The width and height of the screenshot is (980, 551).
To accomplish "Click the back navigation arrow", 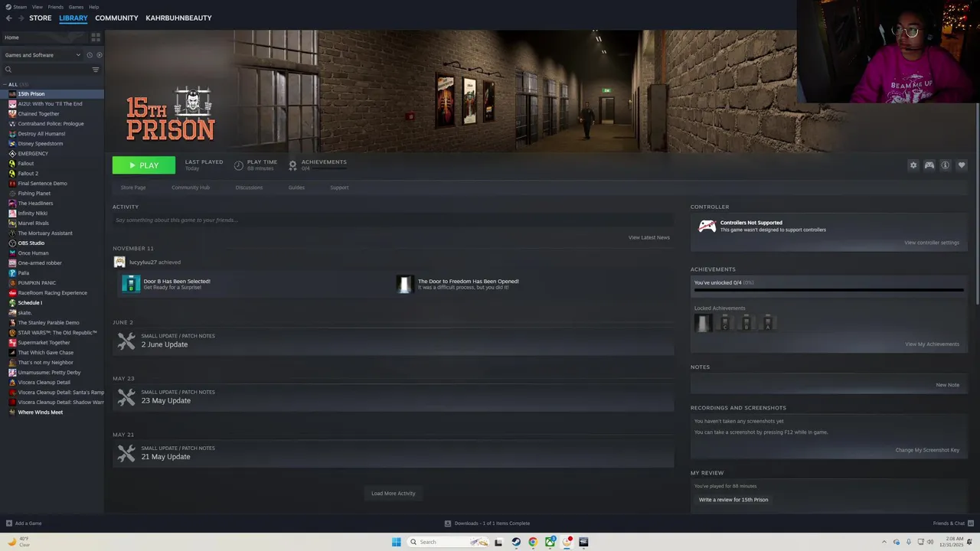I will pyautogui.click(x=9, y=18).
